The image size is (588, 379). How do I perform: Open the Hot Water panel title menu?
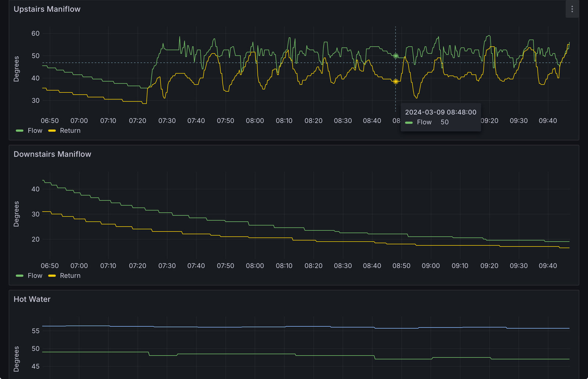(x=32, y=299)
